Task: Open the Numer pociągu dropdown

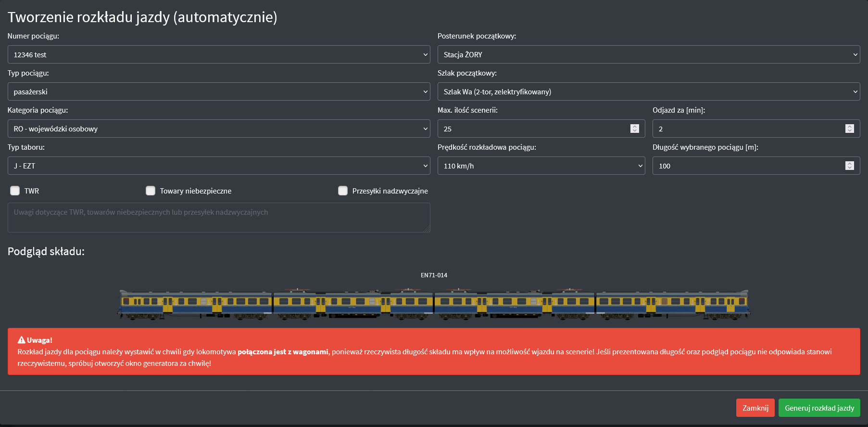Action: click(218, 54)
